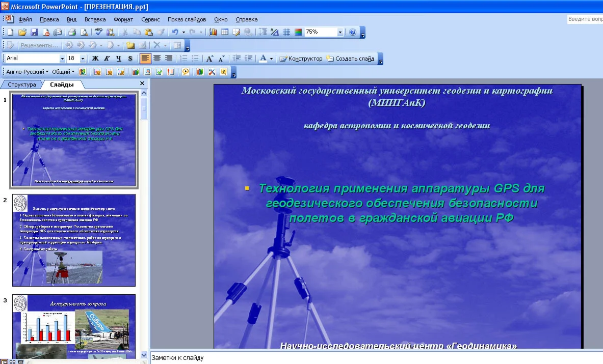Toggle Color/Grayscale view

[298, 32]
